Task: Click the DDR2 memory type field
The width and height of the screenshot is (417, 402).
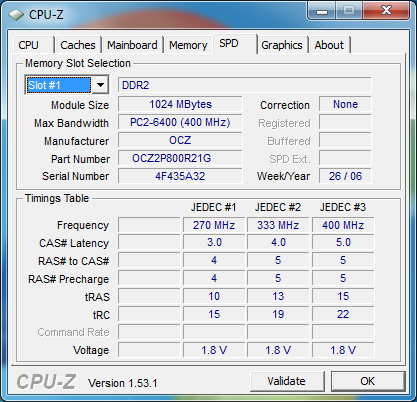Action: pyautogui.click(x=245, y=85)
